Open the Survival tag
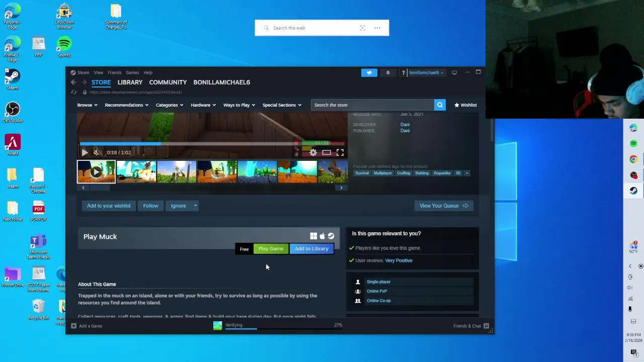 [x=362, y=173]
